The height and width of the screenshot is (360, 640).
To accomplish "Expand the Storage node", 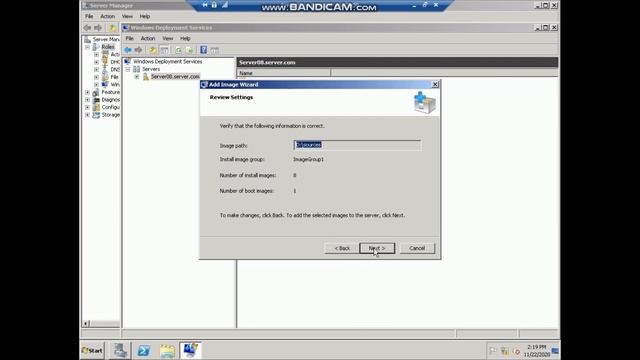I will point(87,115).
